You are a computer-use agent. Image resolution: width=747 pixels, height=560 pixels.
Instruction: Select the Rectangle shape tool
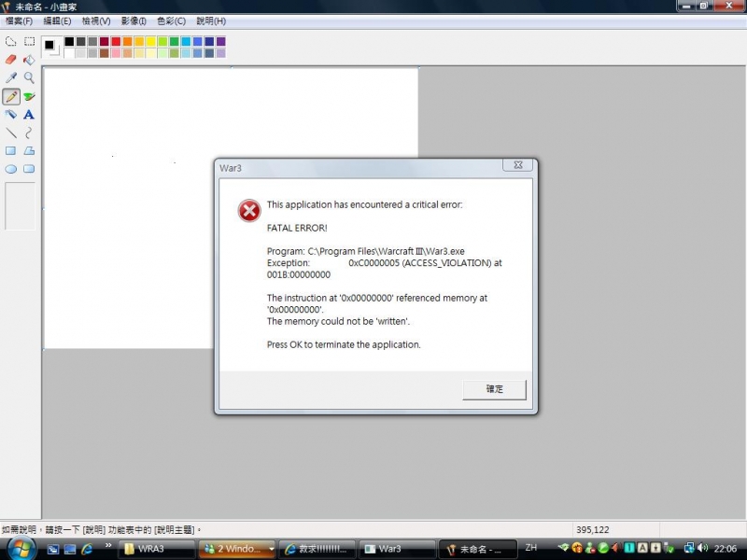click(x=10, y=151)
